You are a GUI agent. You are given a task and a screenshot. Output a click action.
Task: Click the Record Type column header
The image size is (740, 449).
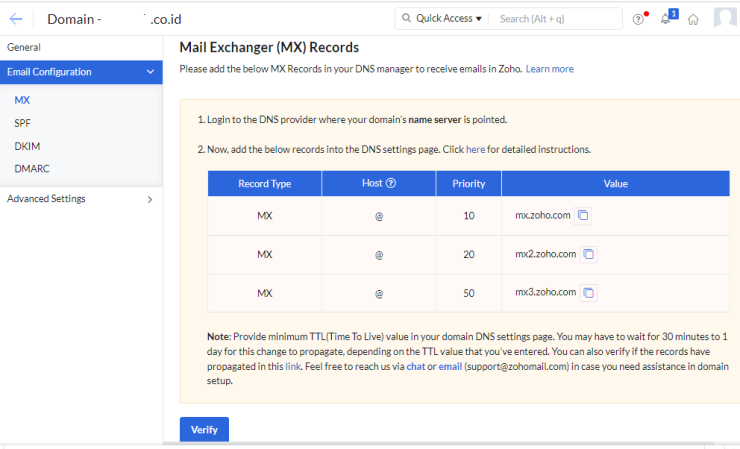[265, 184]
